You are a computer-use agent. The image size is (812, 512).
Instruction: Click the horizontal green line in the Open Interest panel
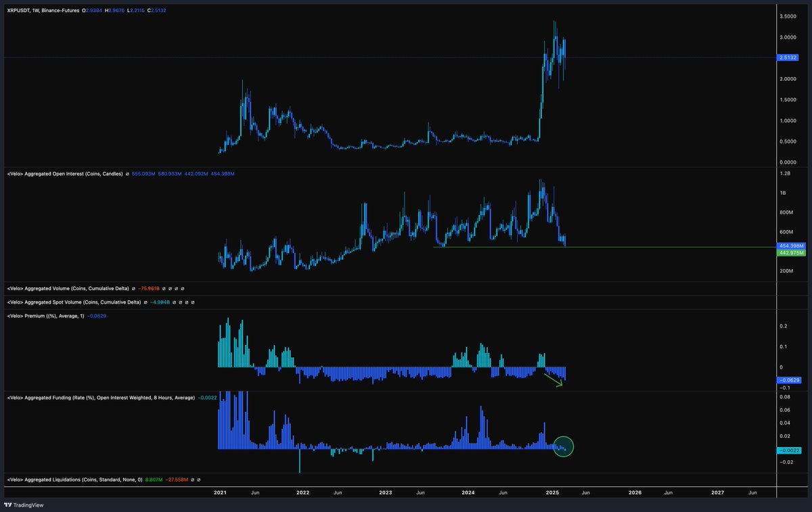pos(609,248)
